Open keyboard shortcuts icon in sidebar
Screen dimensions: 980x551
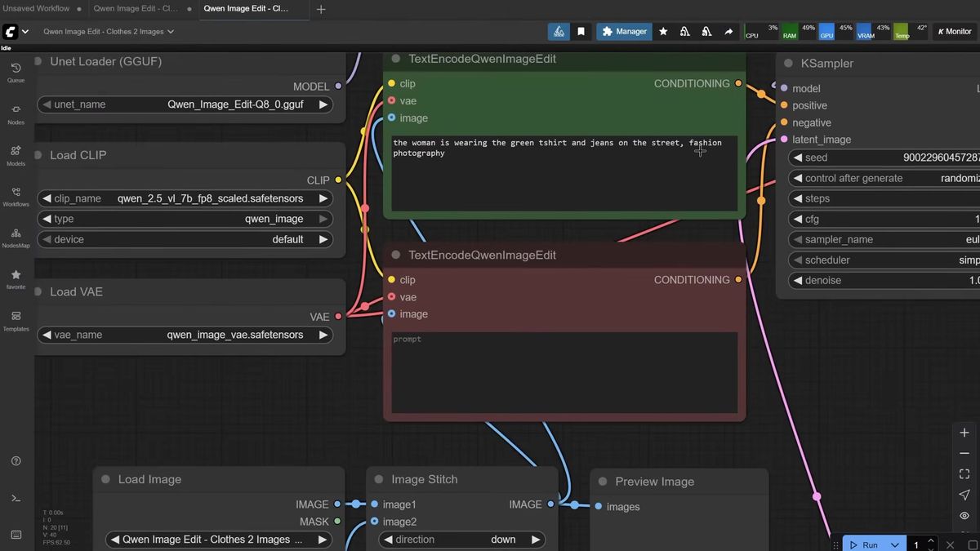[x=16, y=535]
